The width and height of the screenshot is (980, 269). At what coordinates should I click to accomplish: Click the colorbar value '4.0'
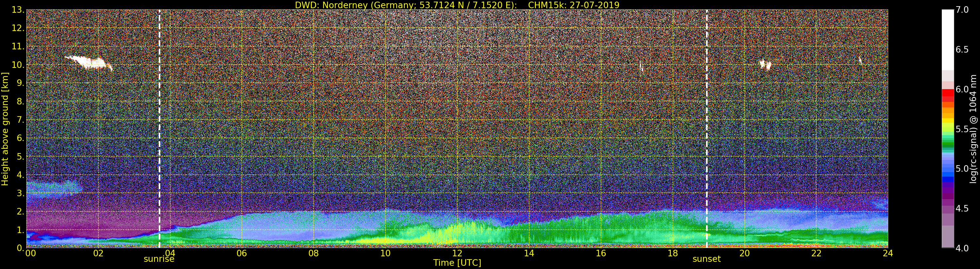962,248
